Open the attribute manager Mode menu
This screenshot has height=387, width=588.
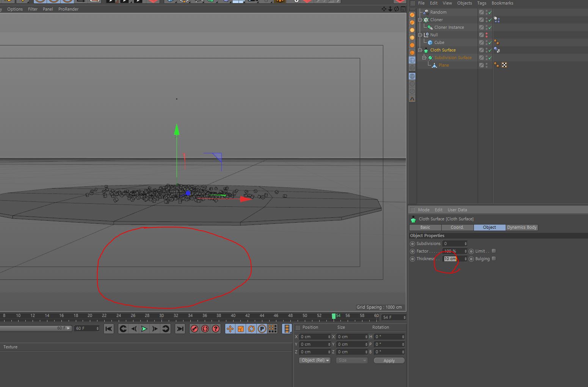coord(423,210)
